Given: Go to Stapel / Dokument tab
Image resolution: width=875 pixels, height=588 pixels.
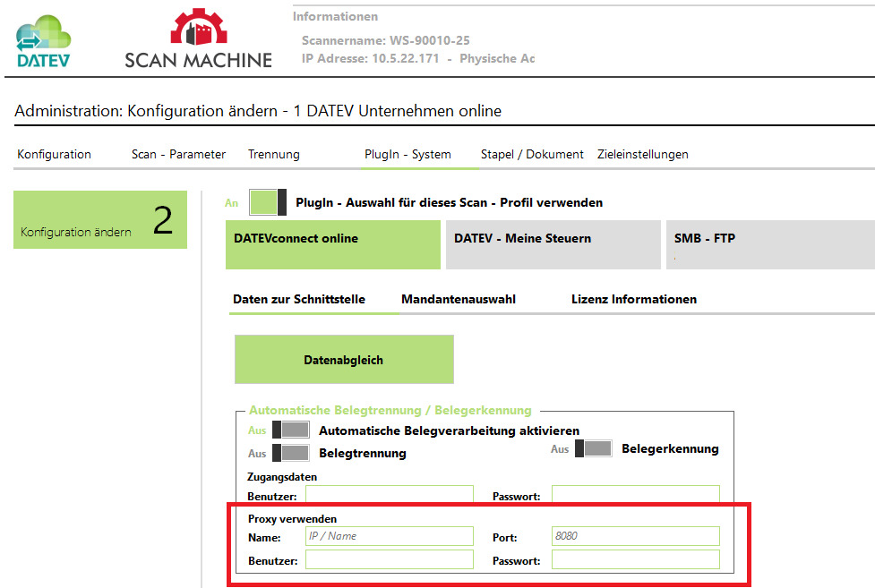Looking at the screenshot, I should point(532,154).
